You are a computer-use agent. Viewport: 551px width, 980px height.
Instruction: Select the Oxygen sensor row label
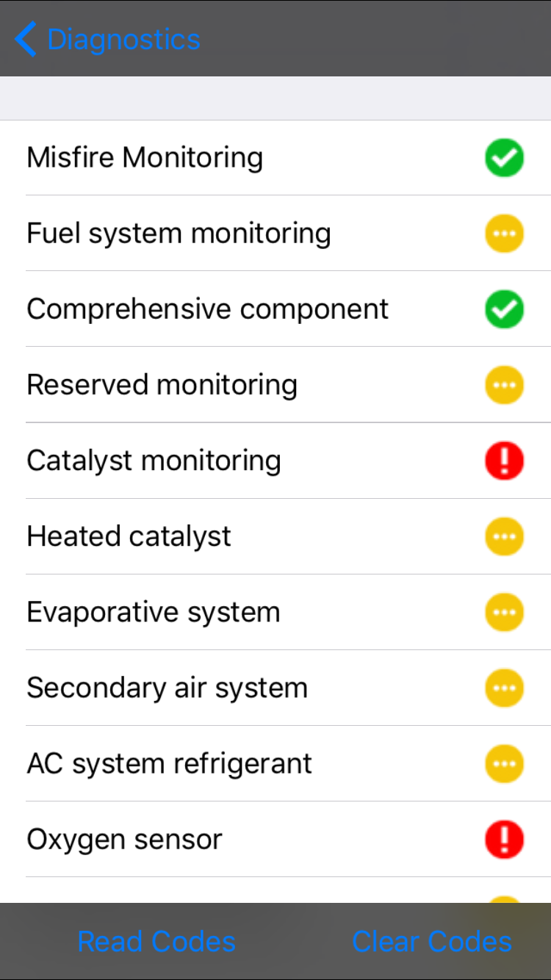click(124, 839)
